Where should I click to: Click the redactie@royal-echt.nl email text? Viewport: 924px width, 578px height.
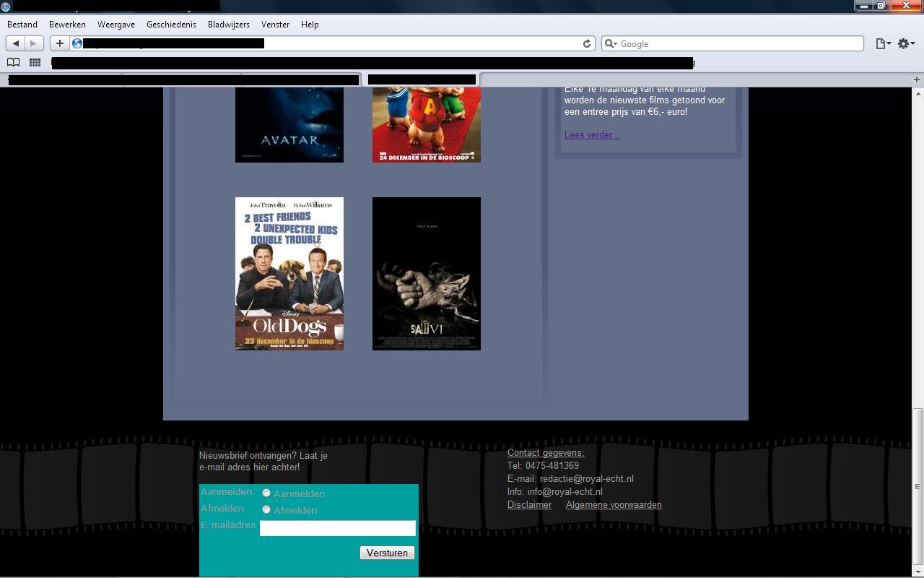pos(586,479)
